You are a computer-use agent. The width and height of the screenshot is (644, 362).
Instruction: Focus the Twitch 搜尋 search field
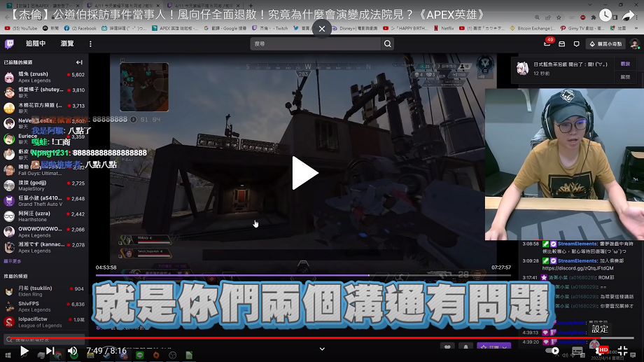pyautogui.click(x=316, y=43)
